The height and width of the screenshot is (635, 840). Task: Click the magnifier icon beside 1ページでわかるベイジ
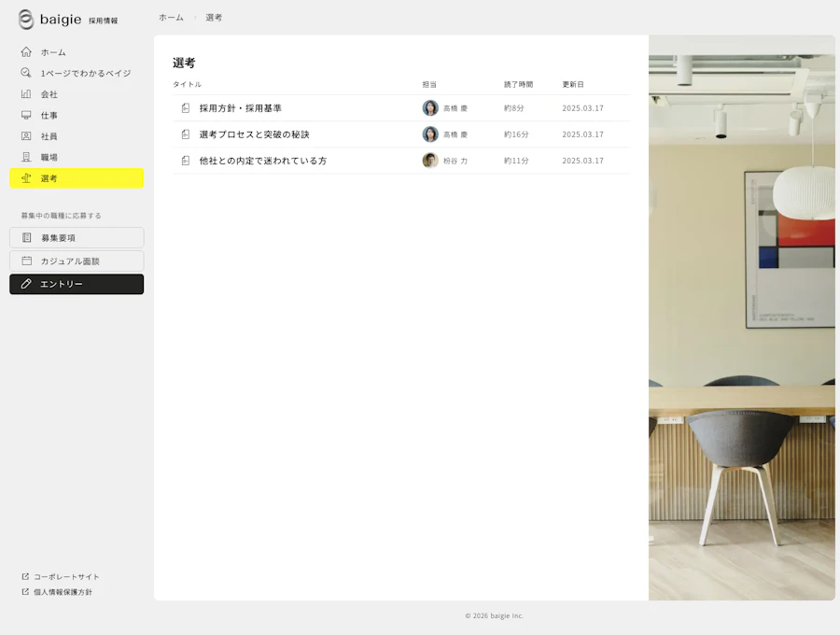pyautogui.click(x=26, y=73)
